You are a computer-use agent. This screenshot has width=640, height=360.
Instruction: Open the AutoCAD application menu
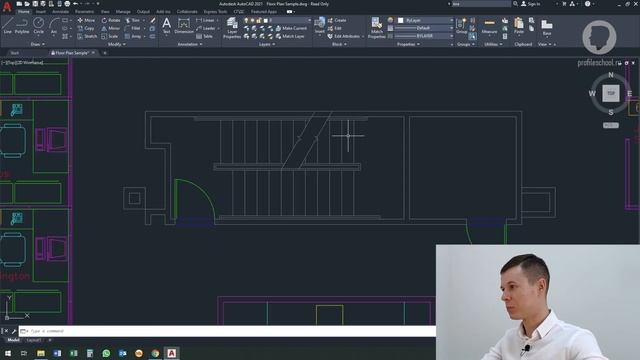tap(7, 7)
